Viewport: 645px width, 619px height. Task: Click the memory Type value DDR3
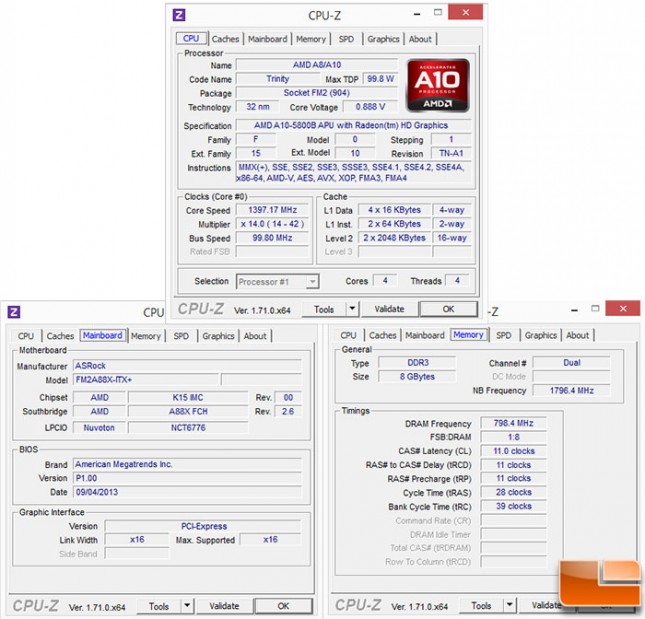click(418, 363)
